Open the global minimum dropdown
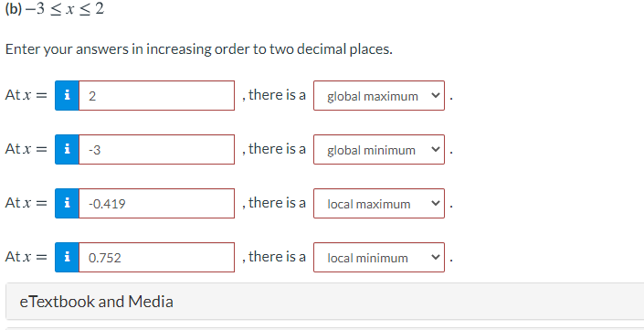 [x=379, y=150]
